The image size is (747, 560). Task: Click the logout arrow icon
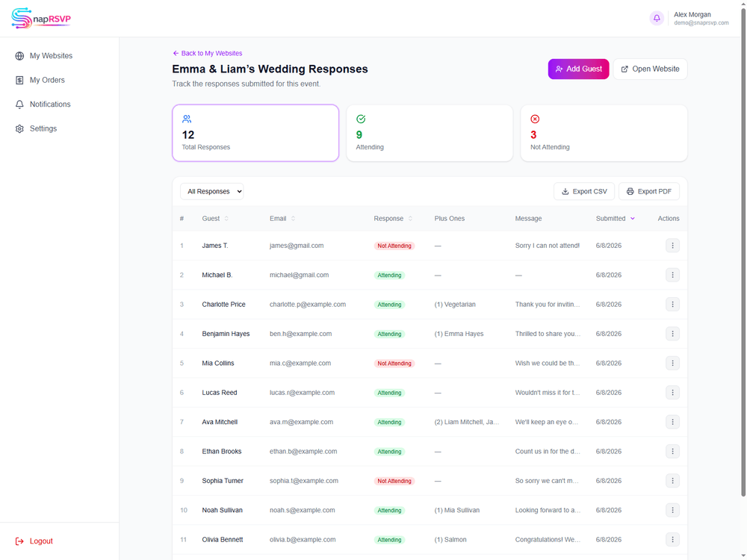(19, 541)
